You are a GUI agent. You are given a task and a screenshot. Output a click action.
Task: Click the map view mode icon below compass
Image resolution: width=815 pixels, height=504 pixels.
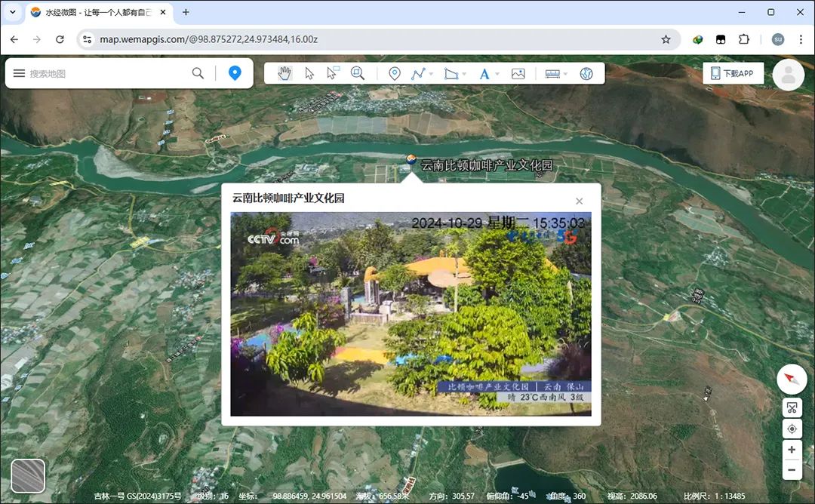(x=792, y=408)
